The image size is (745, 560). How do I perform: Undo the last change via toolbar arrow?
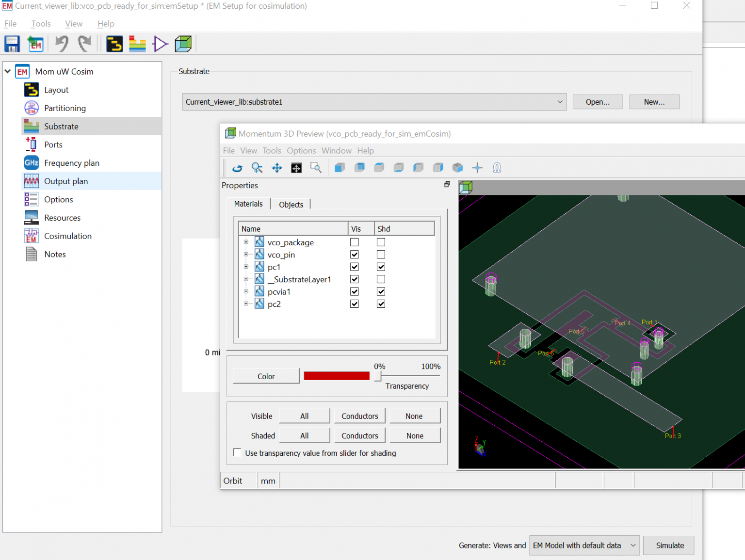[x=61, y=44]
